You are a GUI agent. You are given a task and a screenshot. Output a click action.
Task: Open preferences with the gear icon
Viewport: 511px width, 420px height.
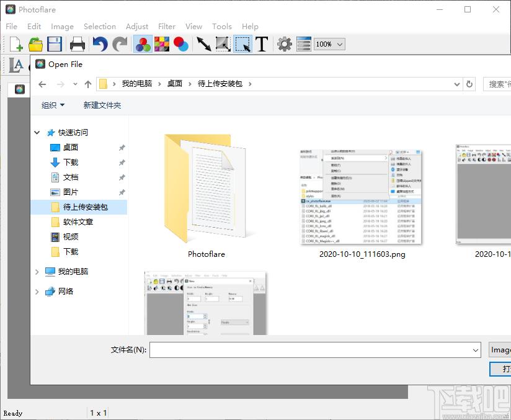click(285, 44)
